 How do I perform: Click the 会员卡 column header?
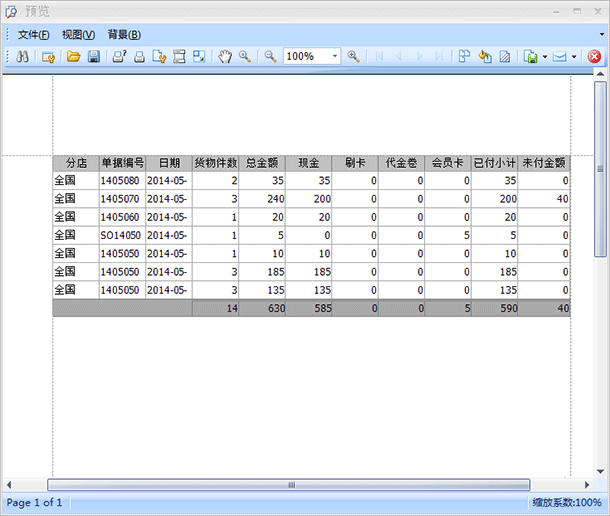(x=448, y=163)
